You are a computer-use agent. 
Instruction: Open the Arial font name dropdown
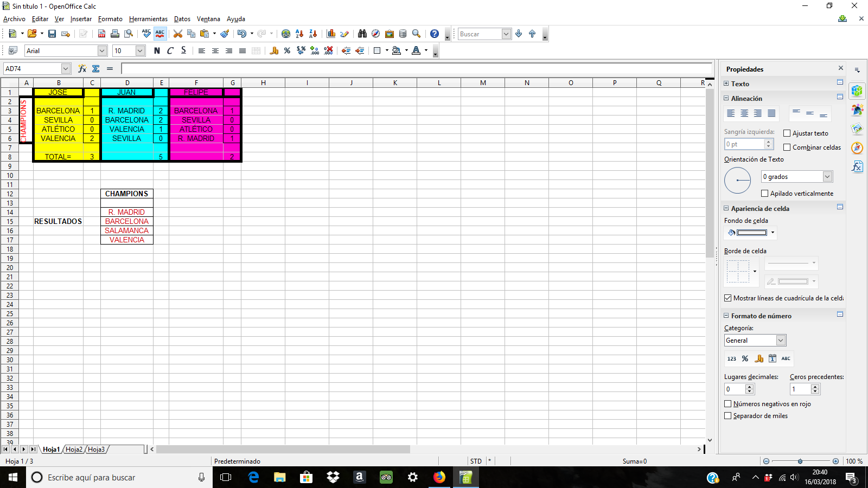pos(102,50)
